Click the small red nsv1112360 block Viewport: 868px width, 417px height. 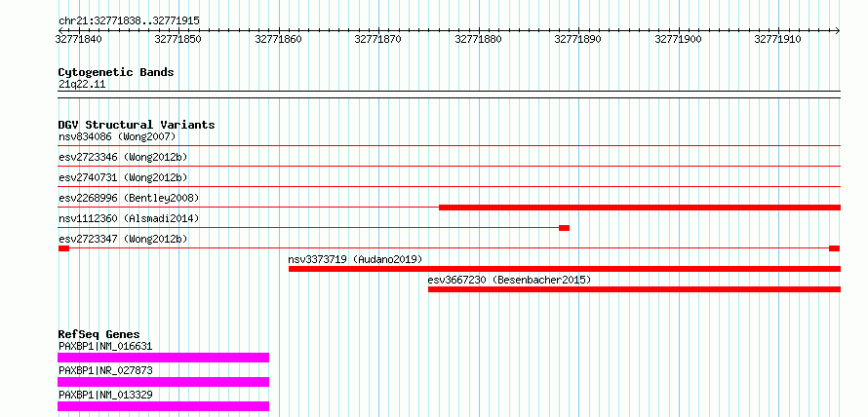pyautogui.click(x=564, y=228)
